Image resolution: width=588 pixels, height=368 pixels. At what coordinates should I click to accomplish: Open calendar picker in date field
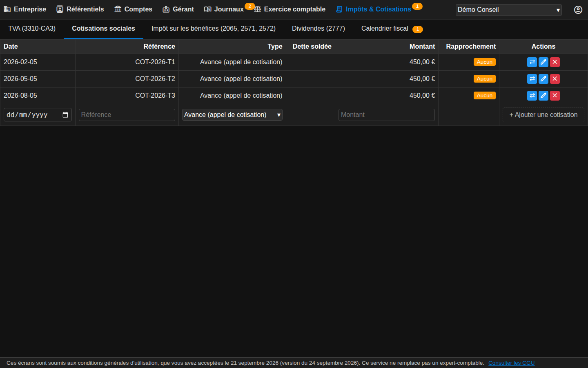(65, 115)
